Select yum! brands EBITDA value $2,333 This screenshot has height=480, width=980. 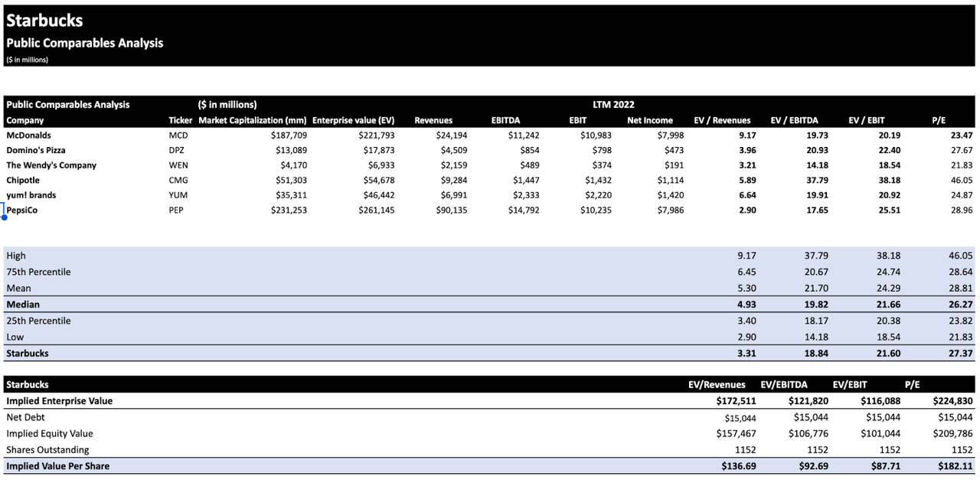[x=524, y=195]
